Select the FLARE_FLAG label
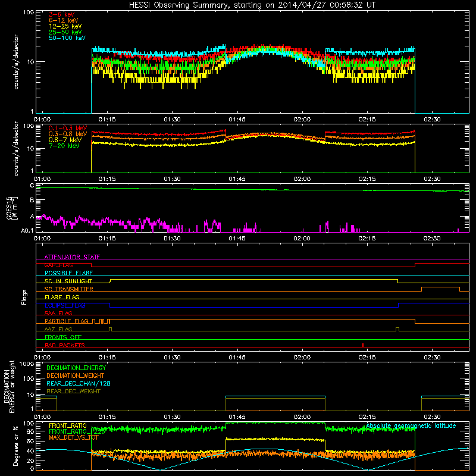 point(62,297)
